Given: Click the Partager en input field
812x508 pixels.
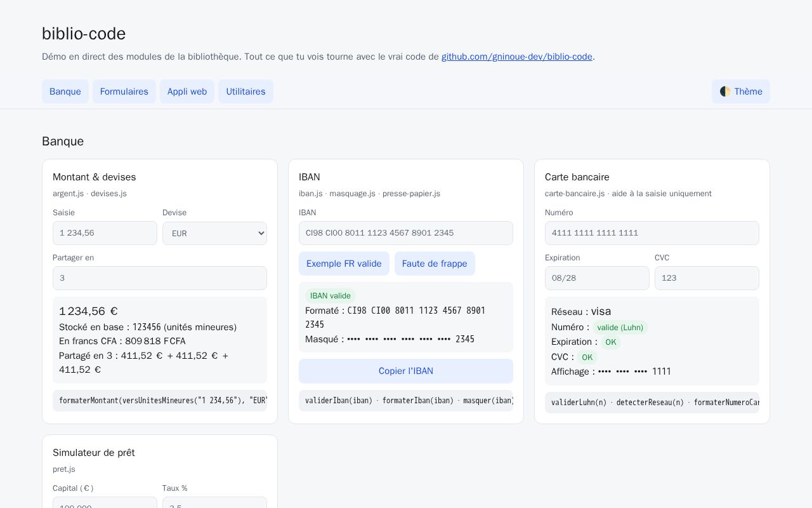Looking at the screenshot, I should [x=160, y=278].
